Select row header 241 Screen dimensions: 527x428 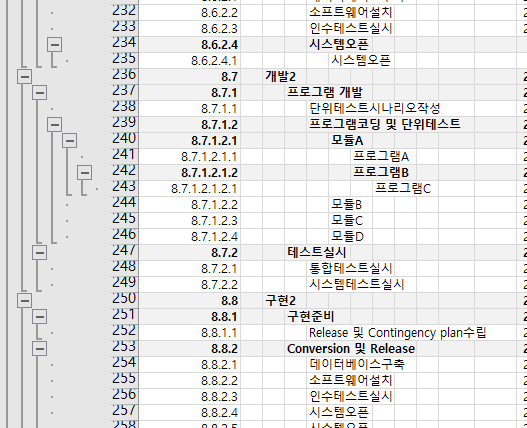coord(124,156)
